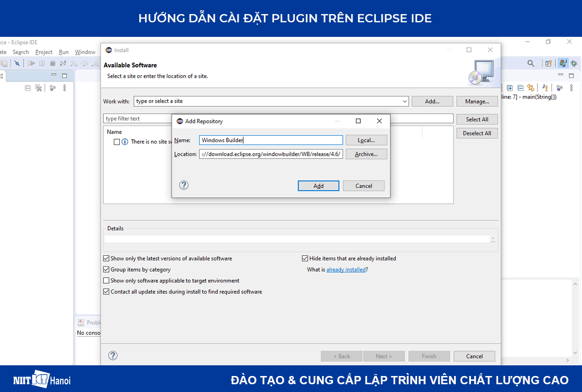This screenshot has width=582, height=392.
Task: Uncheck Hide items that are already installed
Action: pos(305,258)
